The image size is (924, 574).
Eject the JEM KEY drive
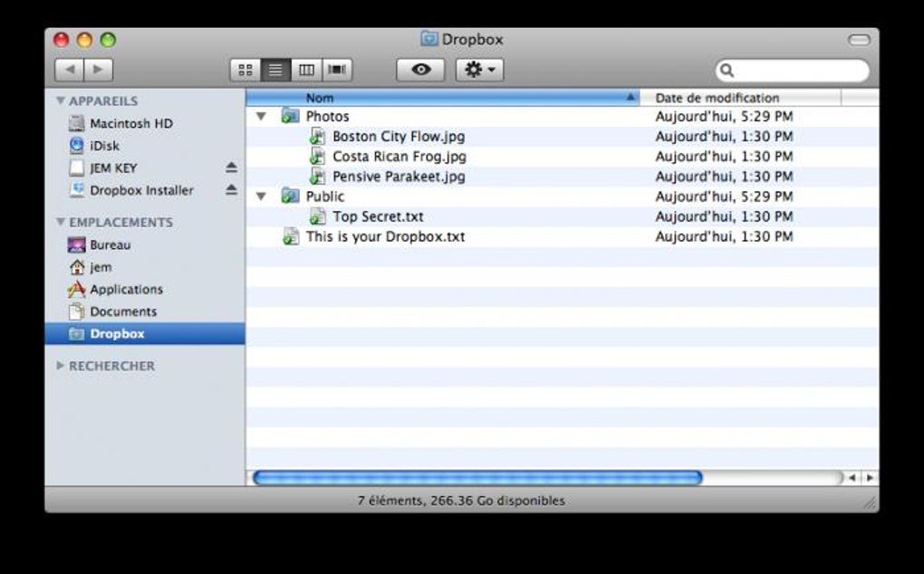coord(232,167)
